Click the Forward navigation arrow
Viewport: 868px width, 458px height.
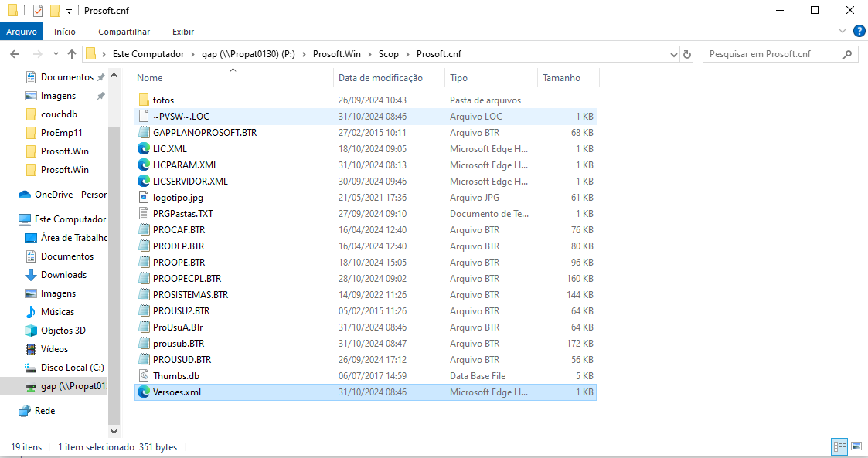point(37,54)
